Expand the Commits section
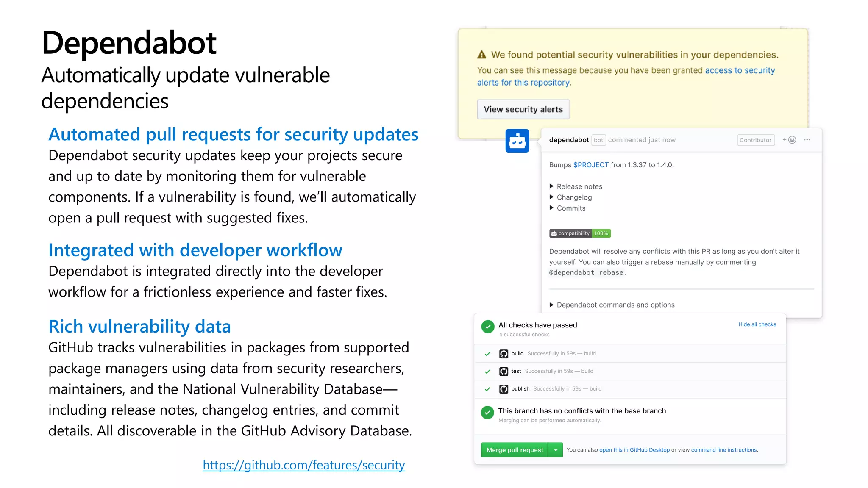This screenshot has height=488, width=868. (x=552, y=208)
